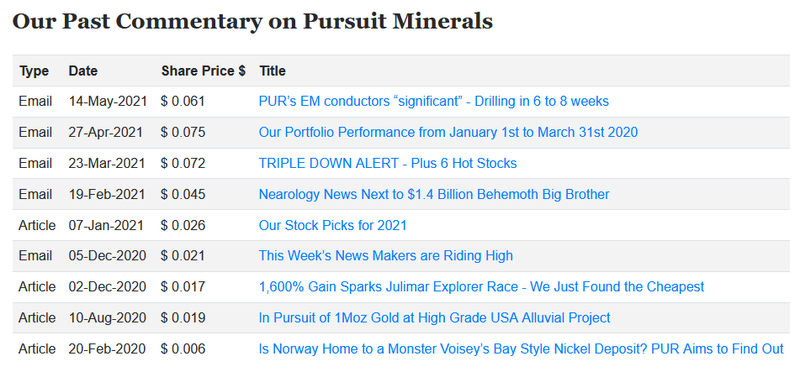Image resolution: width=800 pixels, height=372 pixels.
Task: Click the Title column header
Action: pyautogui.click(x=272, y=71)
